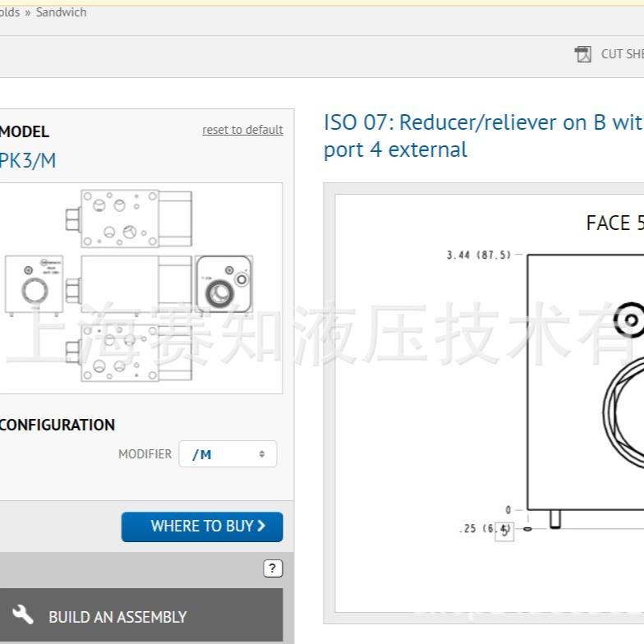Open the MODIFIER /M dropdown
This screenshot has height=644, width=644.
click(x=228, y=453)
